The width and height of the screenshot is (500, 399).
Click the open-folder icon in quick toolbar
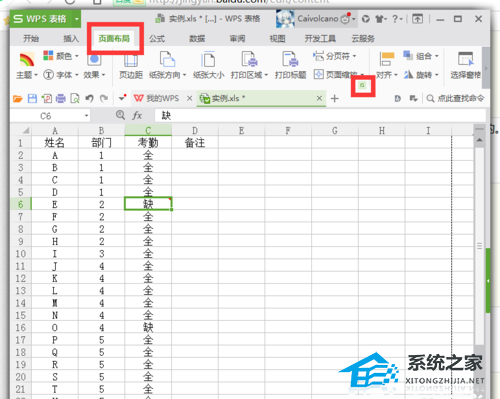[x=17, y=99]
